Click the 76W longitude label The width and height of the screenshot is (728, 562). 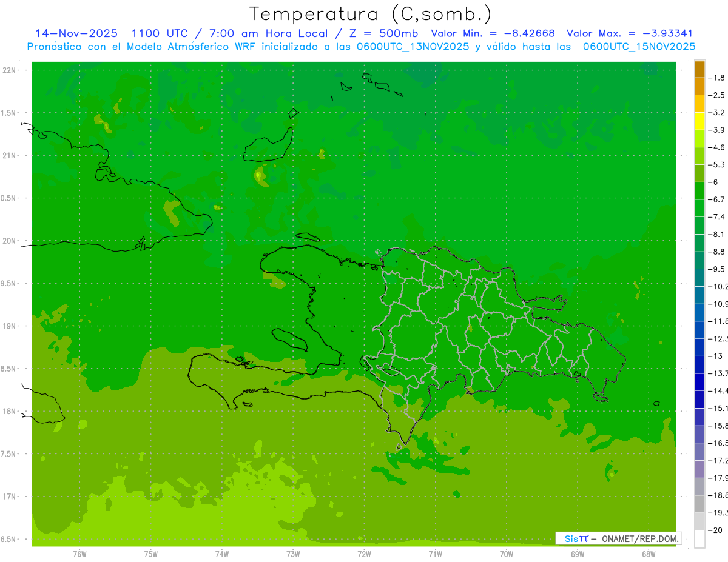pyautogui.click(x=79, y=554)
